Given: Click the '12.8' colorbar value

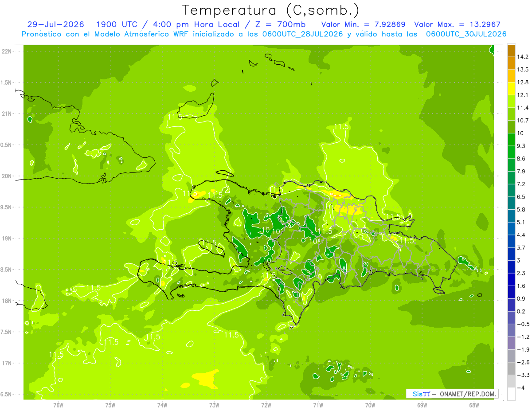Looking at the screenshot, I should [x=523, y=82].
